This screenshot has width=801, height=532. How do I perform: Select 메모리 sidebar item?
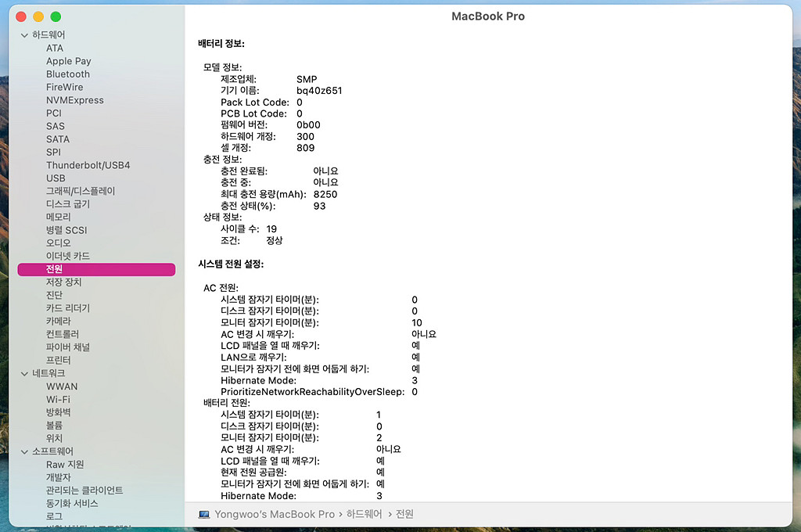point(59,217)
